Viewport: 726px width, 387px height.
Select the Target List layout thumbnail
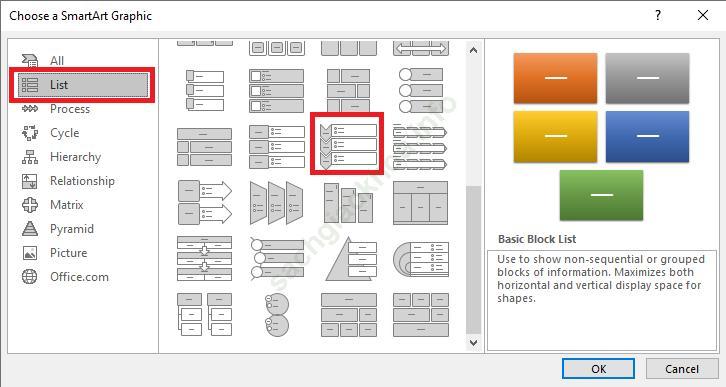[x=420, y=258]
